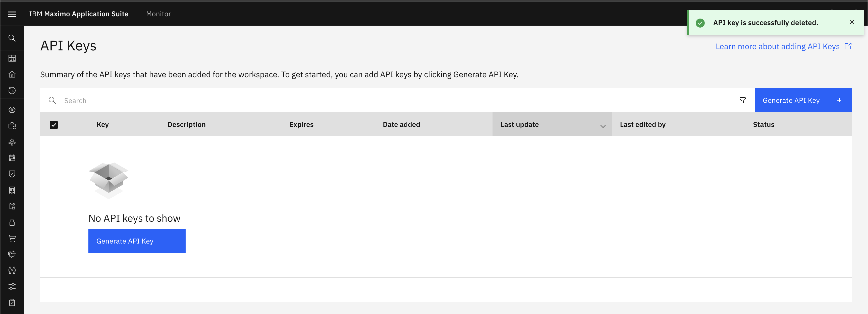
Task: Click the external link launch icon
Action: 848,46
